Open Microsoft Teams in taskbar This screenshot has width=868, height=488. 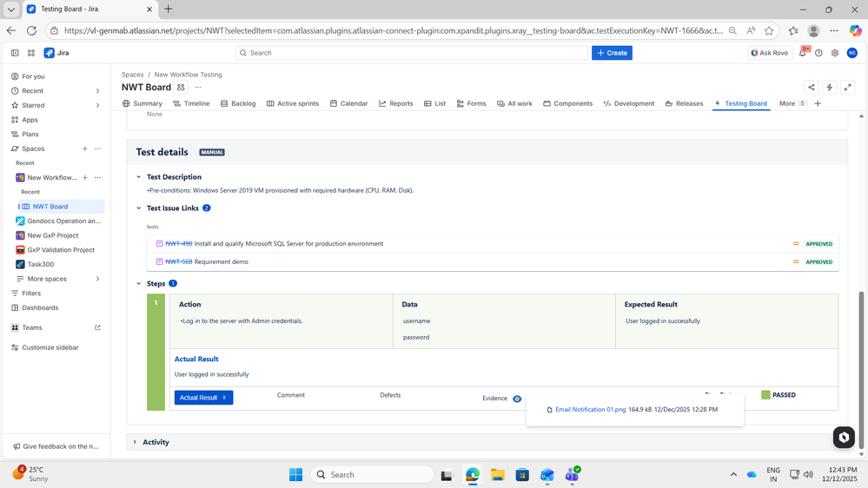coord(572,475)
